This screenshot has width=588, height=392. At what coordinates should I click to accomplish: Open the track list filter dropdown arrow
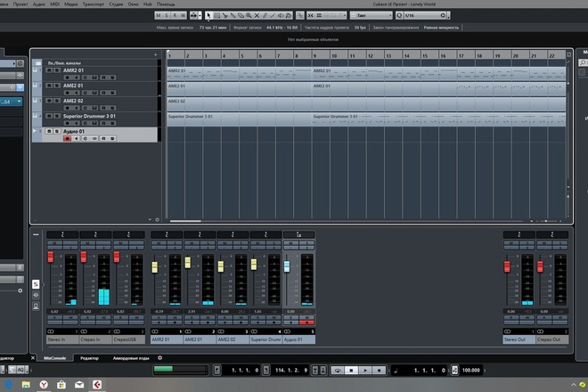point(150,220)
